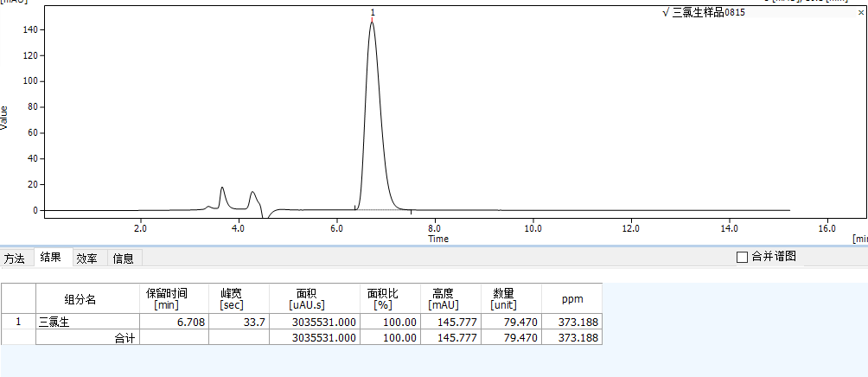Select the 效率 tab

[86, 258]
